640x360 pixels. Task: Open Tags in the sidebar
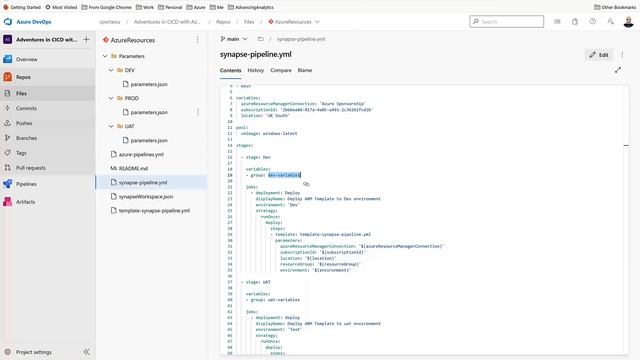pyautogui.click(x=21, y=153)
